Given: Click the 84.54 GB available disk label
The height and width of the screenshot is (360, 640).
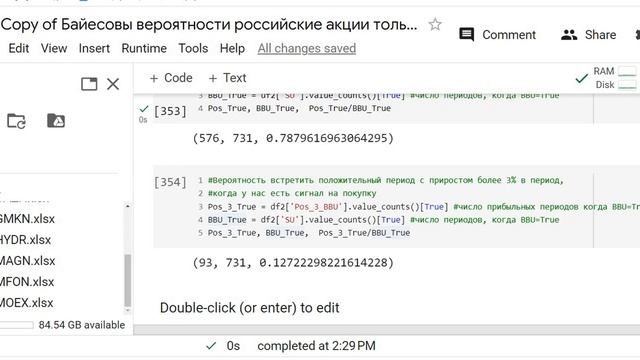Looking at the screenshot, I should point(82,325).
